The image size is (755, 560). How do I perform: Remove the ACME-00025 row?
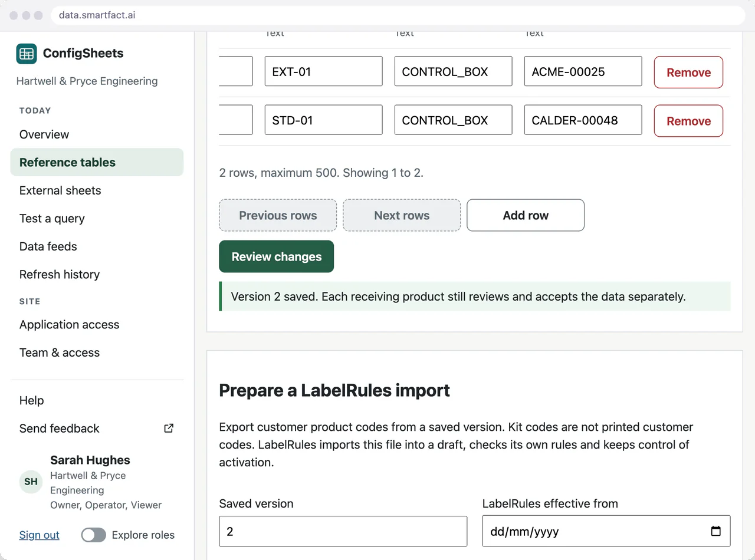(688, 73)
